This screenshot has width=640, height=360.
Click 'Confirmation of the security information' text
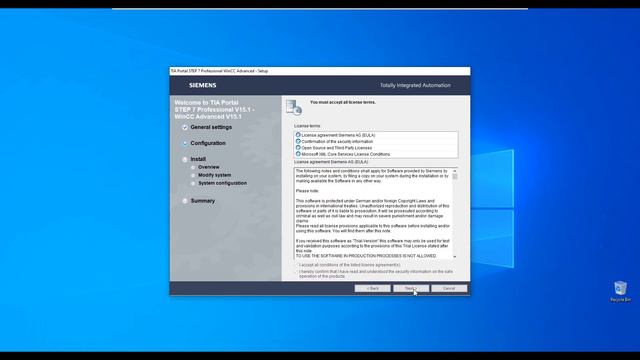pyautogui.click(x=337, y=141)
